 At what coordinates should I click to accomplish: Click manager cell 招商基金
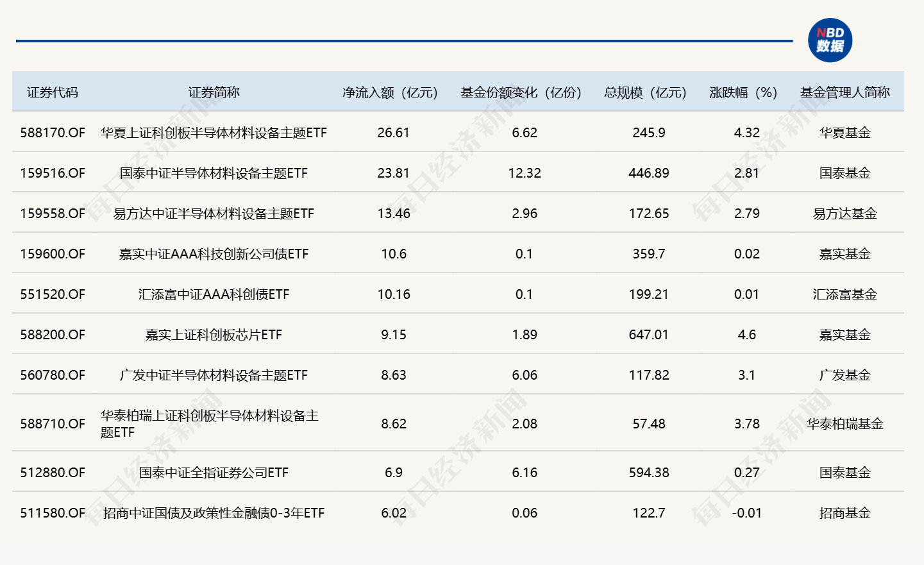[845, 513]
